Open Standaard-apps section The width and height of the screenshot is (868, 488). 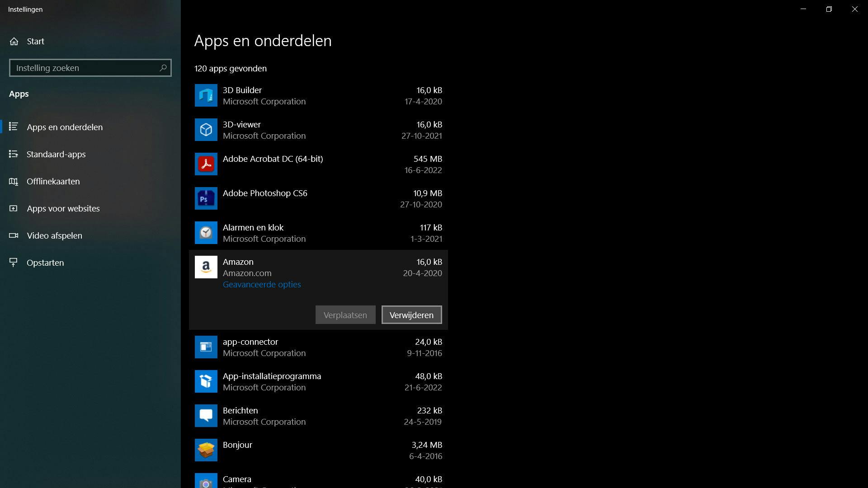point(56,154)
